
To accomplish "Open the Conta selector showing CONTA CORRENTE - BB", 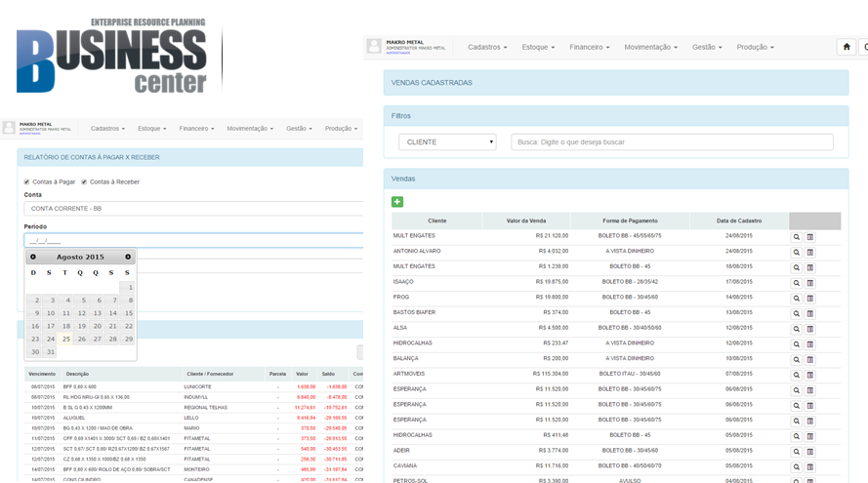I will pos(190,208).
